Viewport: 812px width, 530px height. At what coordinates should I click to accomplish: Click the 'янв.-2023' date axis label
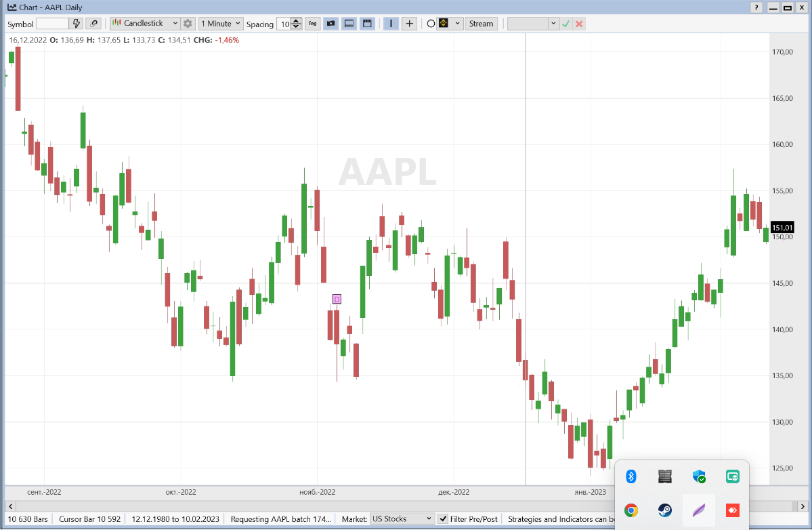click(591, 491)
